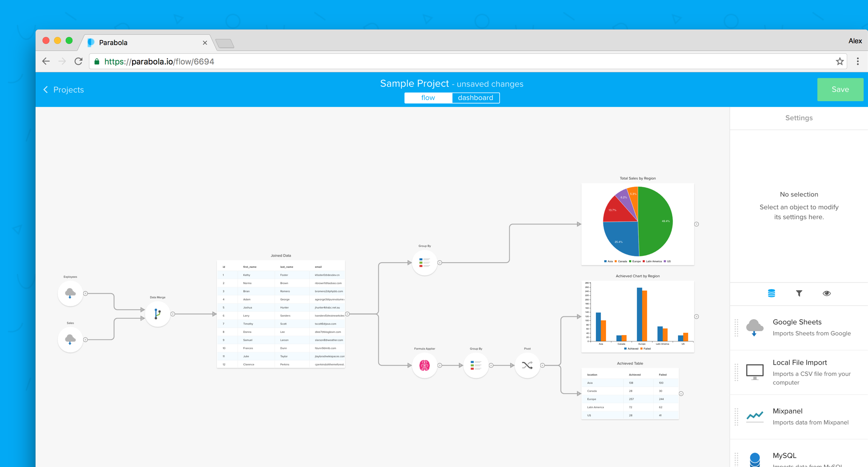Click the Google Sheets import item
The width and height of the screenshot is (868, 467).
tap(799, 328)
